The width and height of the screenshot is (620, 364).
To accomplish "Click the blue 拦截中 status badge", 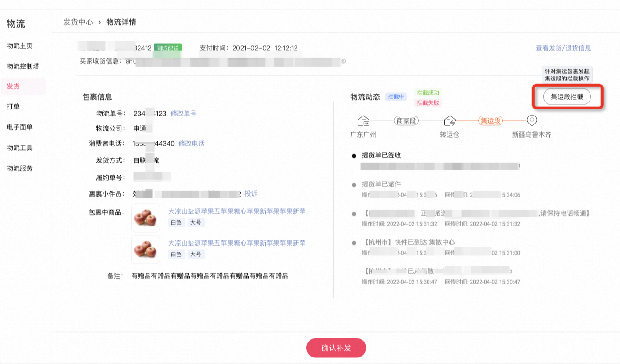I will [x=396, y=97].
